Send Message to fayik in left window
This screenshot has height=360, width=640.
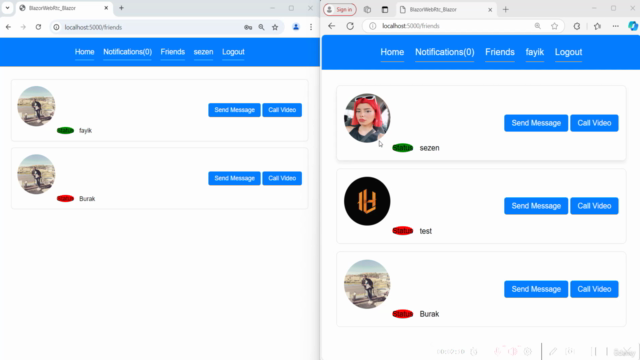click(234, 110)
